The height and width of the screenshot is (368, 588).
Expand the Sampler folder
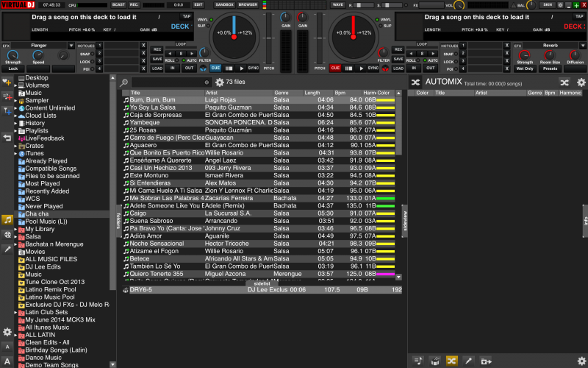click(x=15, y=101)
